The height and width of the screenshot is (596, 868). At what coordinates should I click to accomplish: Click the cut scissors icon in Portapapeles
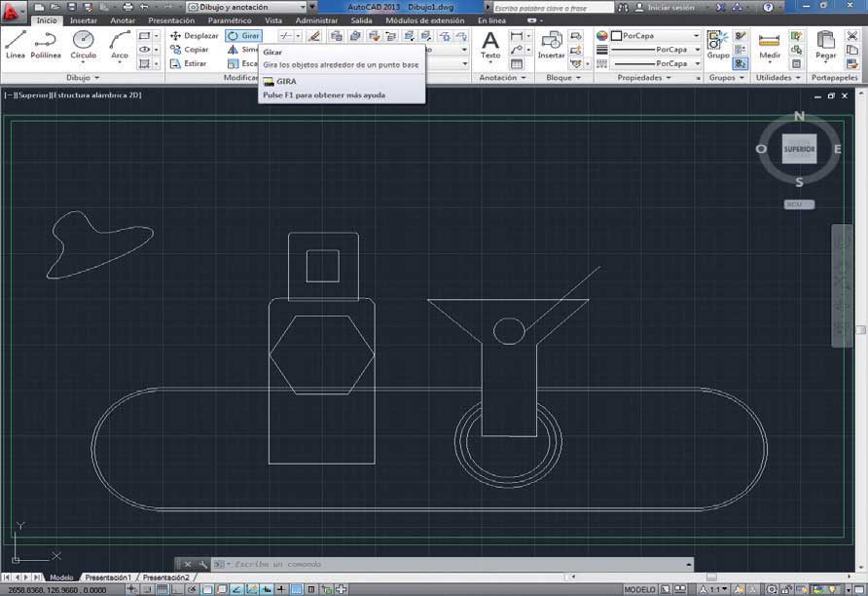click(x=852, y=35)
